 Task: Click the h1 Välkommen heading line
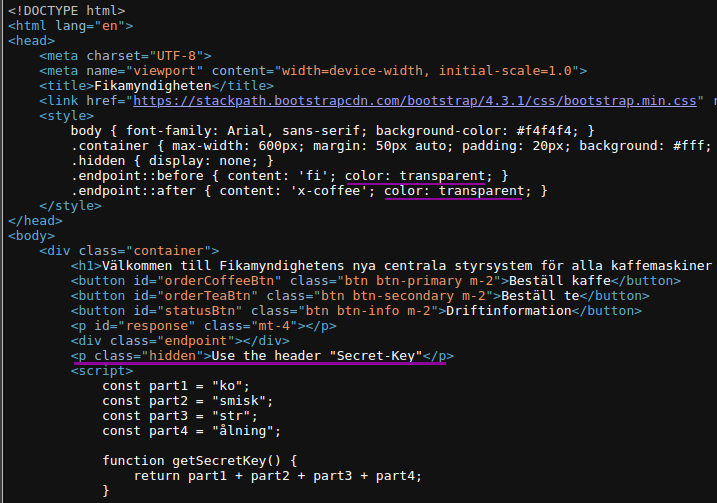point(392,266)
